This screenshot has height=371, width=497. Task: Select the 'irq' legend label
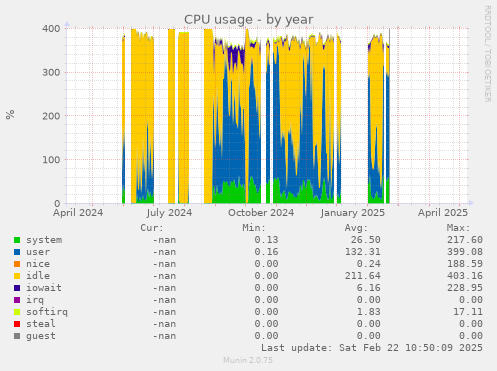pos(35,300)
